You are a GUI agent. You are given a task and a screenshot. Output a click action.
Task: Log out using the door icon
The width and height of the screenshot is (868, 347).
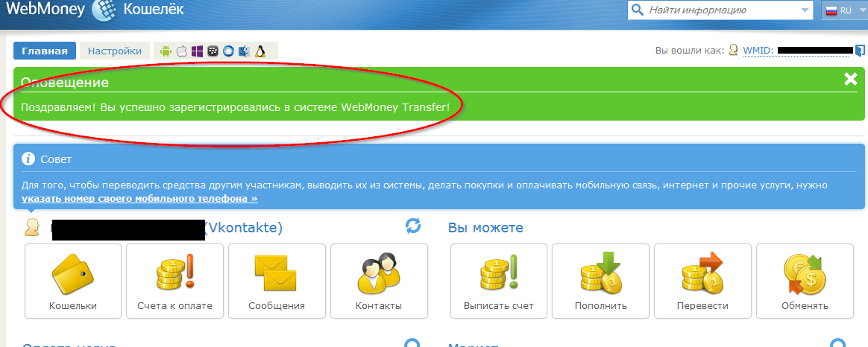tap(859, 51)
